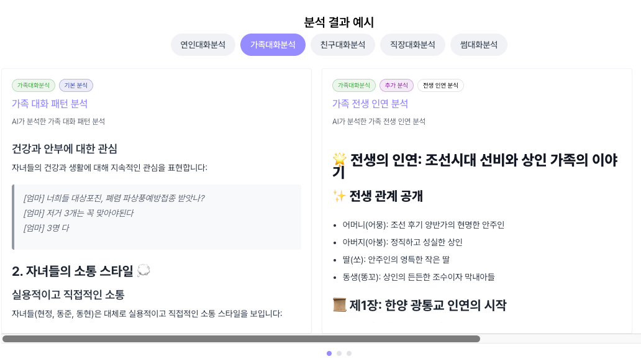
Task: Open the 가족 대화 패턴 분석 title
Action: coord(50,104)
